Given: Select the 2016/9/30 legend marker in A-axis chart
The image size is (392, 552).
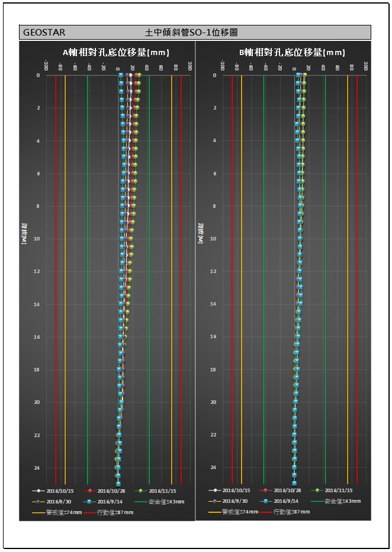Looking at the screenshot, I should coord(38,502).
